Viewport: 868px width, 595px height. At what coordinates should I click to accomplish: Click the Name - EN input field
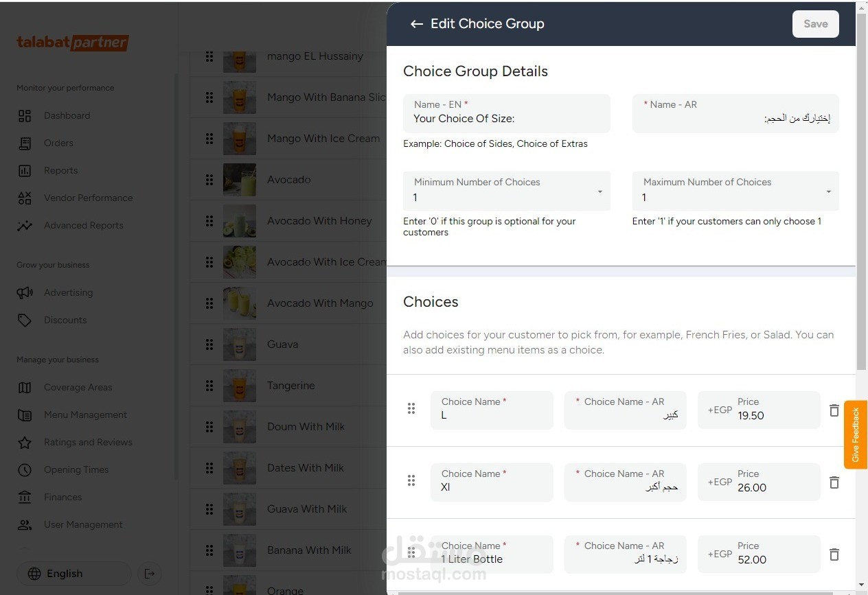(507, 119)
